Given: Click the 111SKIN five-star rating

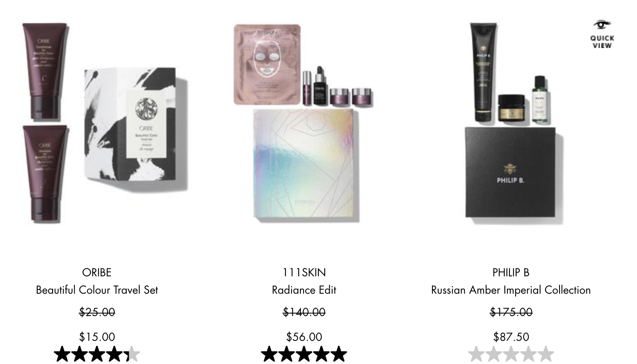Looking at the screenshot, I should click(x=304, y=354).
